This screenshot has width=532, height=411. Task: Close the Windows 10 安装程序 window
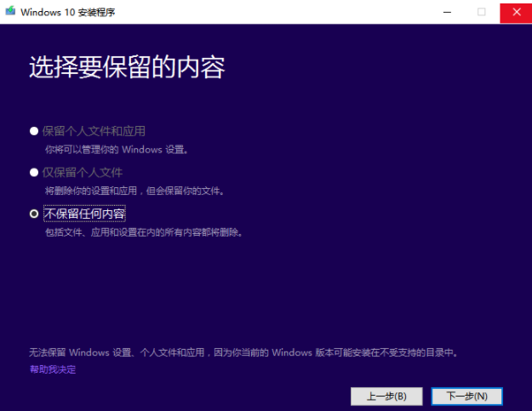[x=514, y=12]
